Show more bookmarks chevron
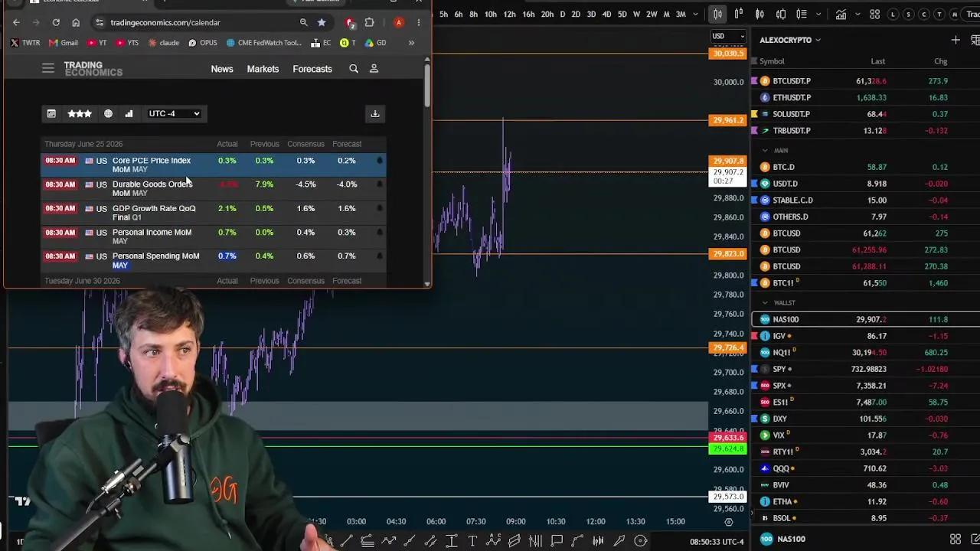This screenshot has width=980, height=551. tap(411, 43)
